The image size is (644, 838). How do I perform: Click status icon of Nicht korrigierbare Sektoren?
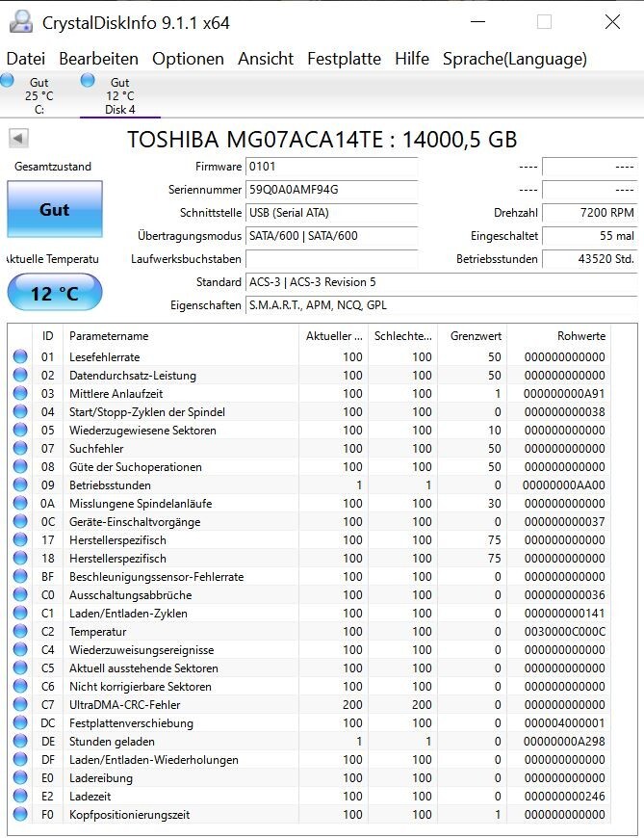pos(20,686)
